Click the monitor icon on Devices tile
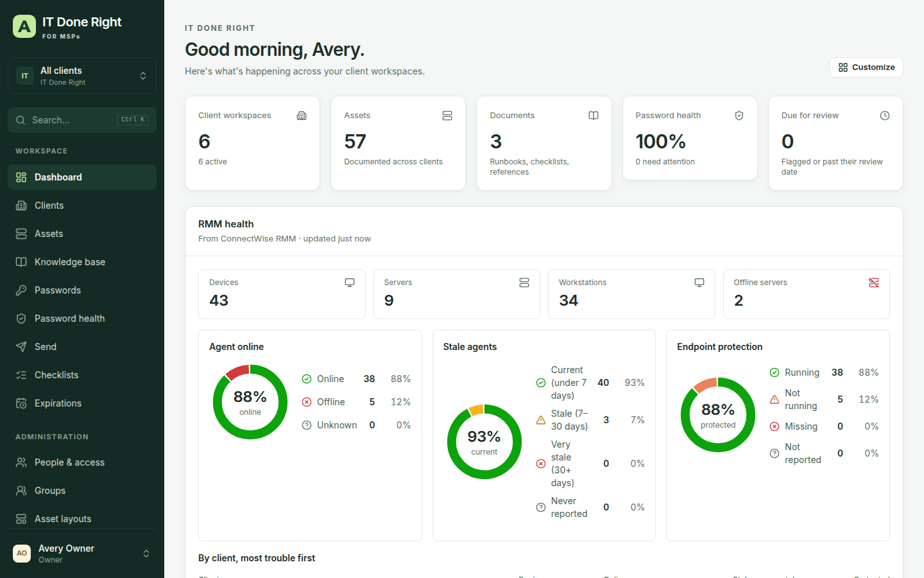This screenshot has width=924, height=578. 350,283
